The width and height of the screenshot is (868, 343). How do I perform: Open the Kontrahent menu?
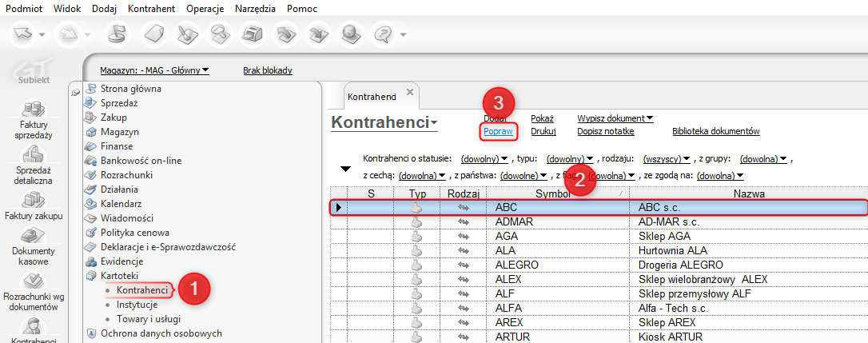(152, 8)
